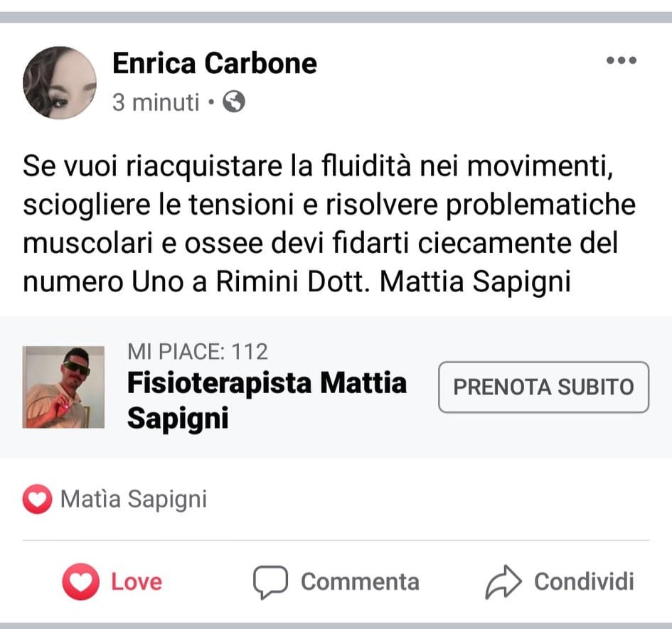Click the speech bubble comment icon
The width and height of the screenshot is (672, 629).
(270, 582)
